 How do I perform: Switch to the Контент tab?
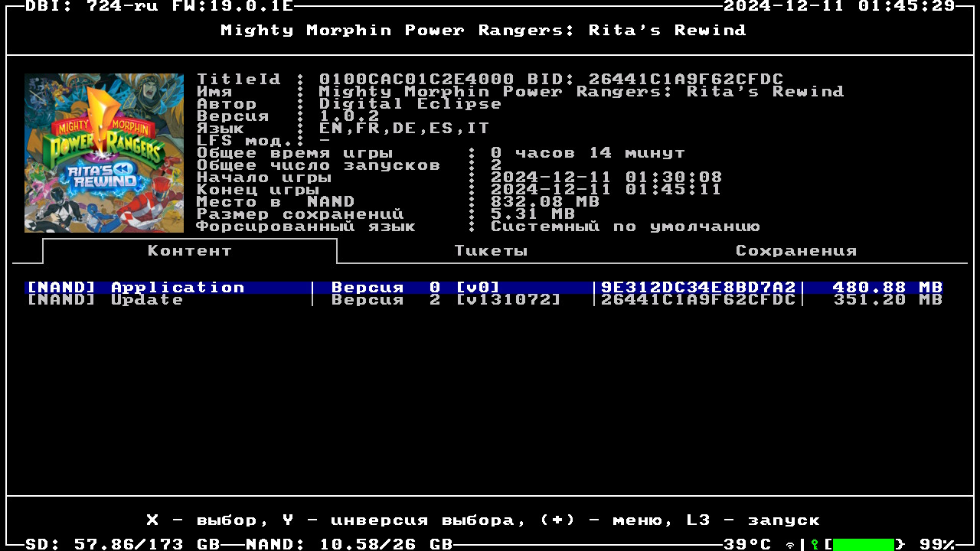click(190, 251)
